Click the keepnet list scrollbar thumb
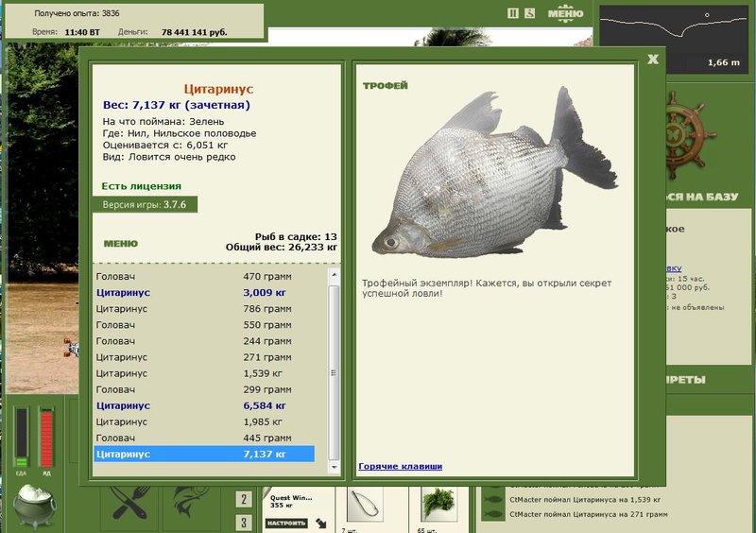The width and height of the screenshot is (756, 533). point(334,372)
